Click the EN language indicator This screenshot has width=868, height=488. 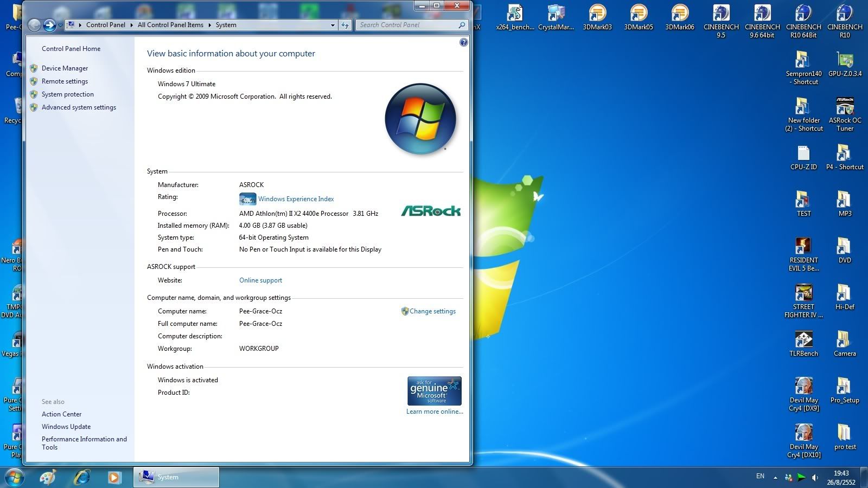click(760, 476)
